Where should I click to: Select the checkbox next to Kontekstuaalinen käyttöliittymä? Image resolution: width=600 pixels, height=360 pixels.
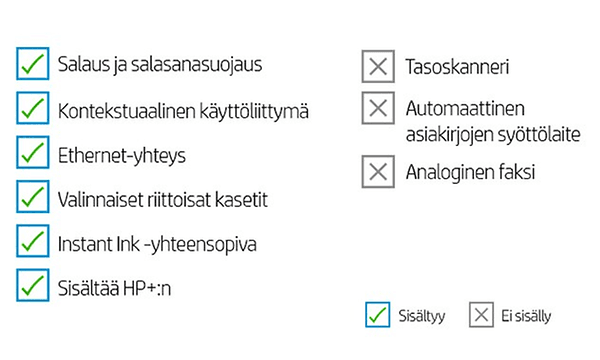click(33, 108)
